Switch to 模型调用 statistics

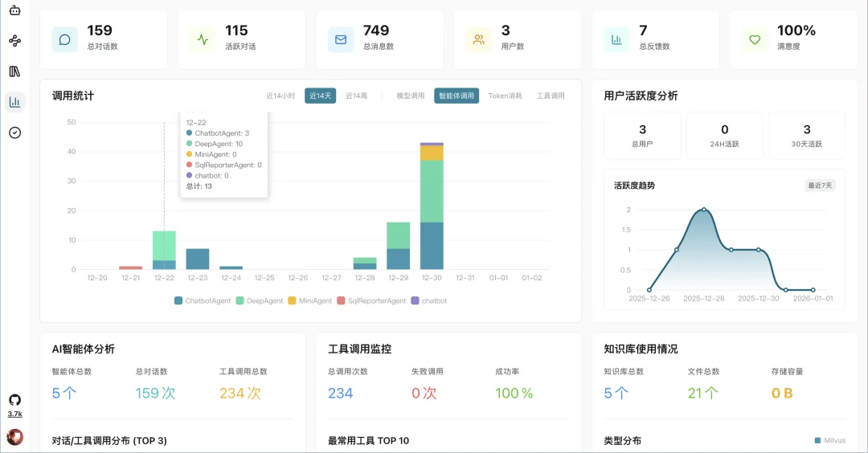point(410,96)
